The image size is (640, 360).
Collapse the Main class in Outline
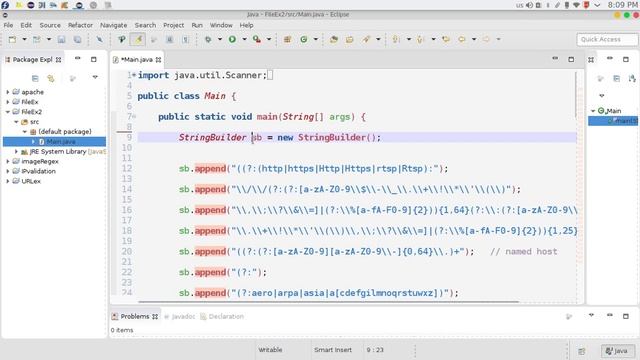click(x=593, y=111)
